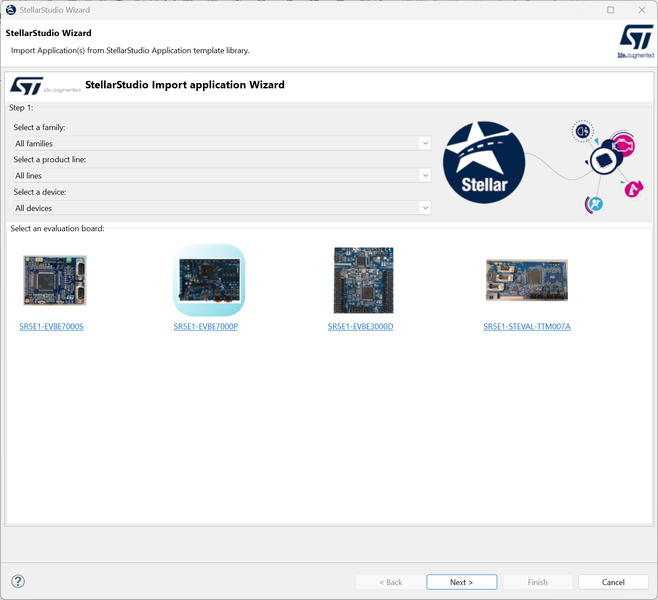Click the 'Select a device:' label

(40, 192)
